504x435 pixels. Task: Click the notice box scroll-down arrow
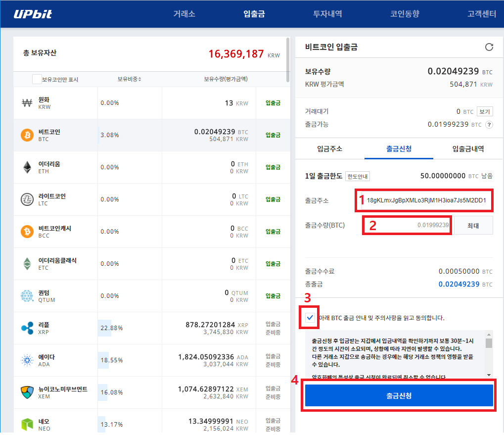pos(489,375)
